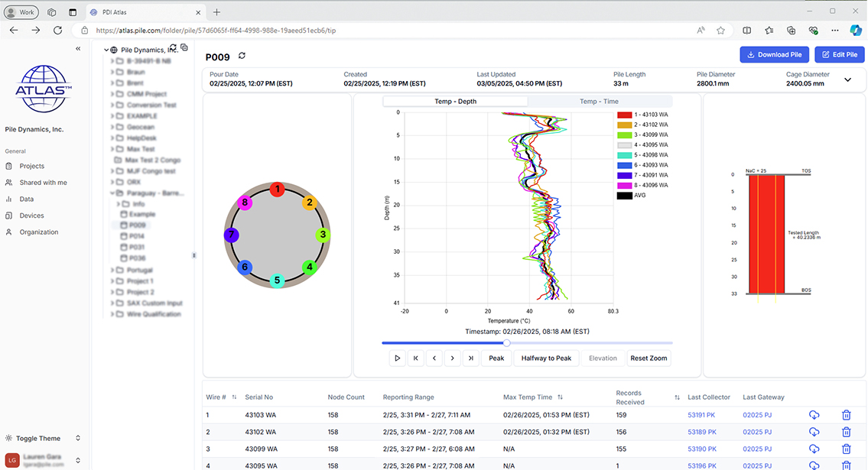
Task: Expand the pile details header chevron
Action: tap(847, 79)
